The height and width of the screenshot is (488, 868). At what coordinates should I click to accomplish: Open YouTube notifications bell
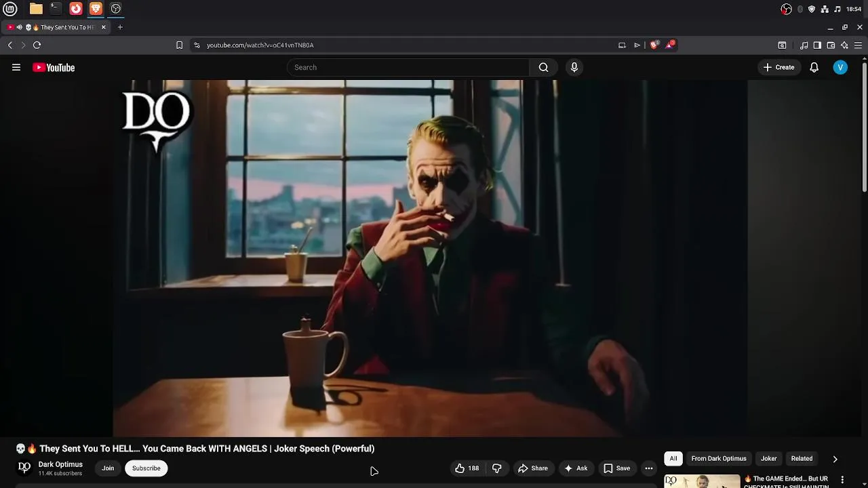(814, 67)
